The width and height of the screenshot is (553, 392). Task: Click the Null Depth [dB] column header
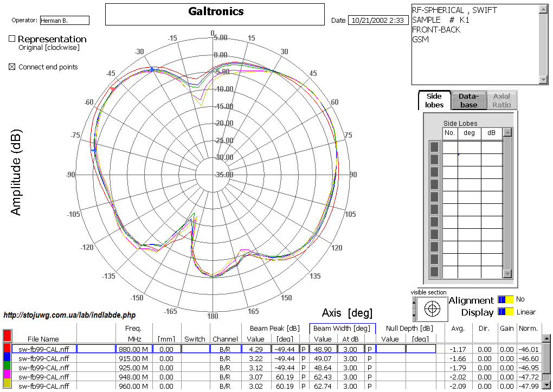[409, 329]
